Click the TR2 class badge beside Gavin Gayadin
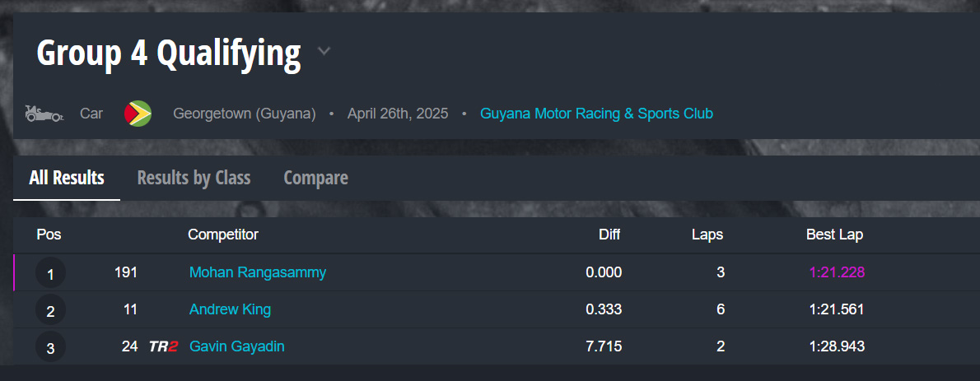Viewport: 980px width, 381px height. 163,347
